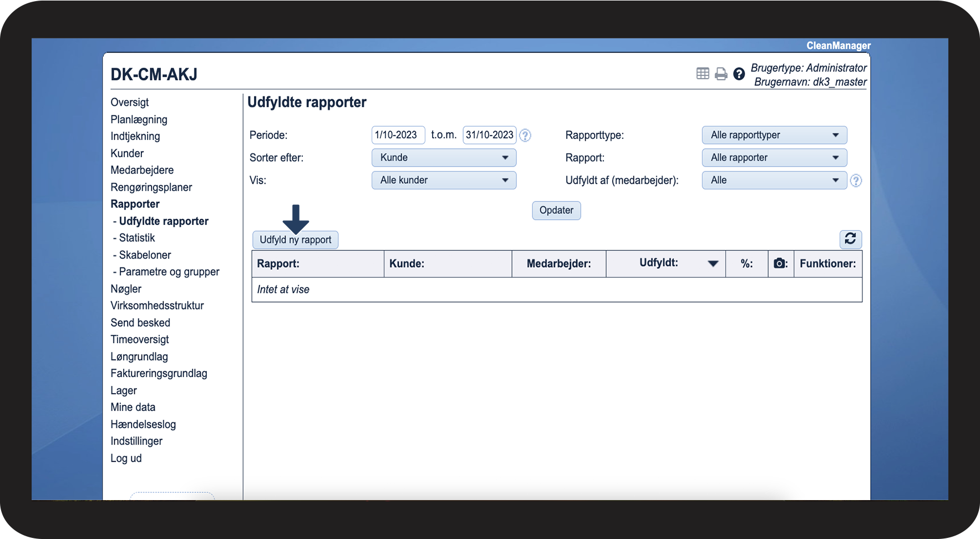980x539 pixels.
Task: Expand the Alle rapporter dropdown
Action: pos(774,158)
